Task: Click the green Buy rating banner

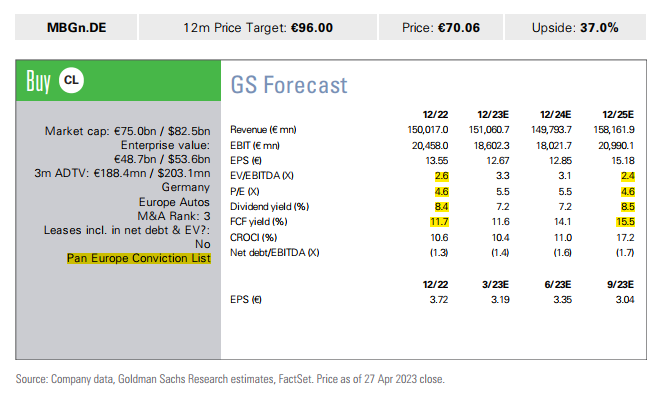Action: tap(118, 81)
